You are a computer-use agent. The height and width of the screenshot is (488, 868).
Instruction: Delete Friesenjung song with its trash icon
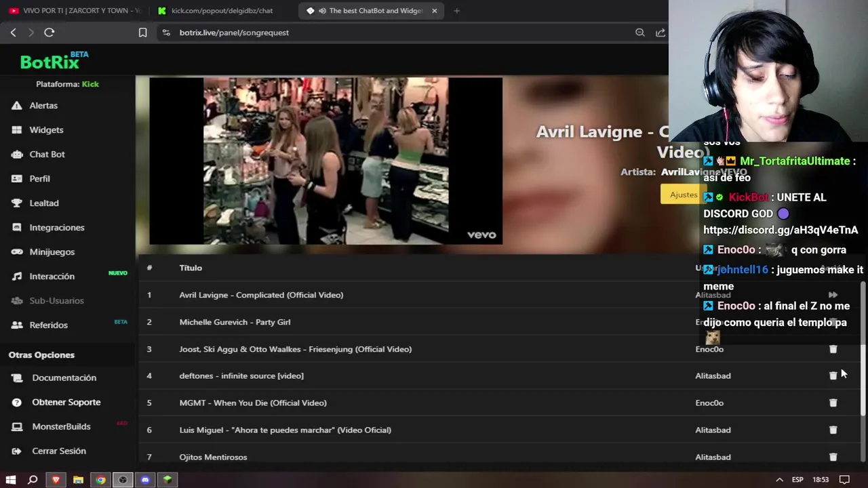pyautogui.click(x=833, y=349)
